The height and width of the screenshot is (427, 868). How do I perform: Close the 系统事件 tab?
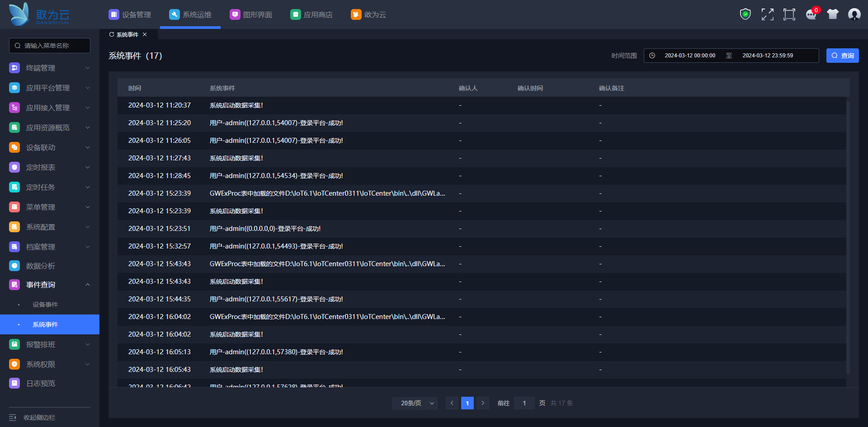click(145, 35)
